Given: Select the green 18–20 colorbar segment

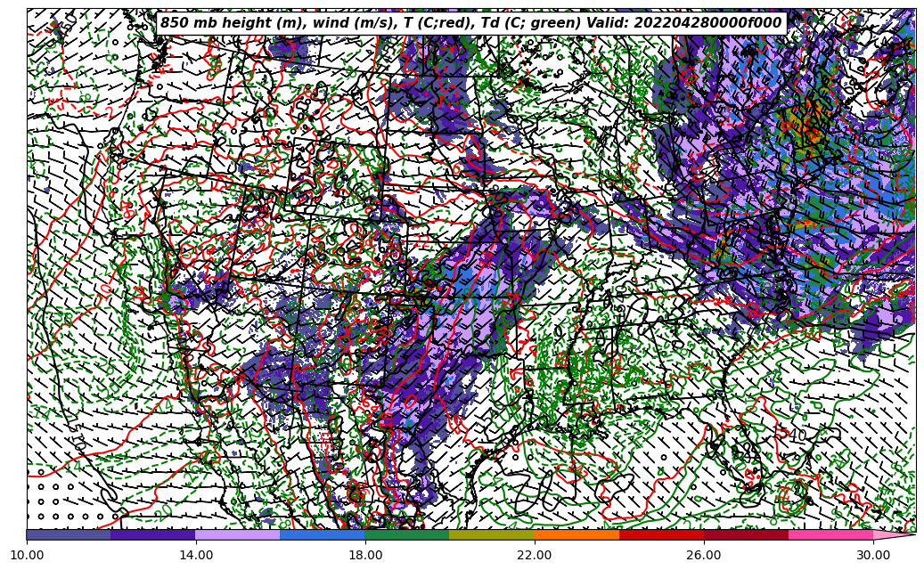Looking at the screenshot, I should [x=407, y=534].
